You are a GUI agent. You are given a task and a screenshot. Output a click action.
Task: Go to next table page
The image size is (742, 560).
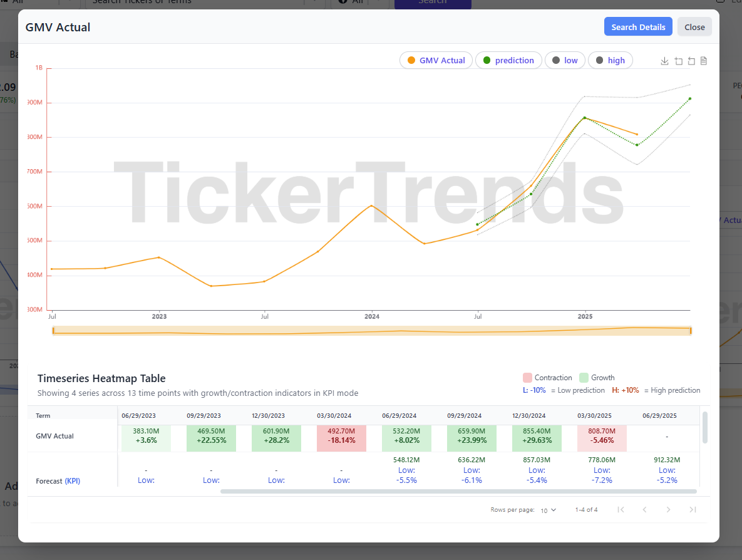(668, 509)
